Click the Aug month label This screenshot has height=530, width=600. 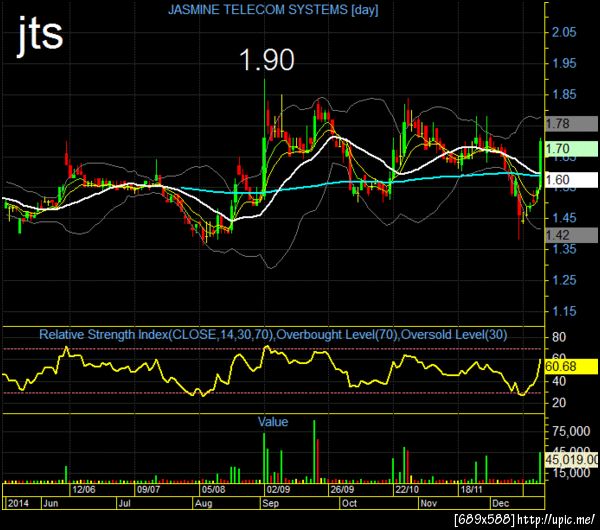point(204,503)
